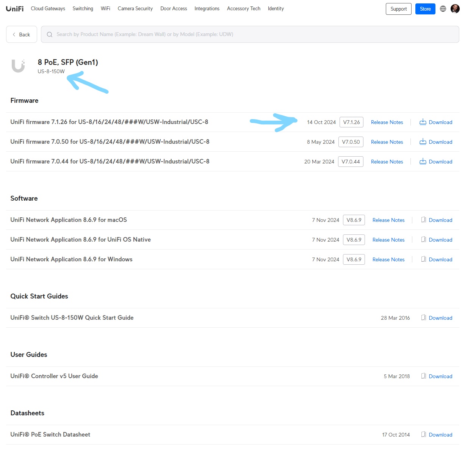Open the language globe icon
Image resolution: width=476 pixels, height=454 pixels.
tap(443, 9)
